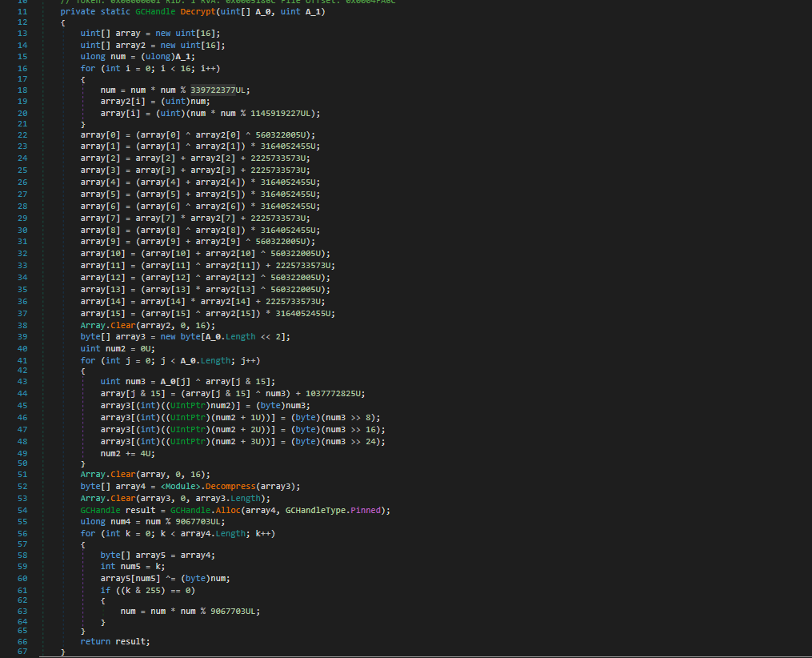The width and height of the screenshot is (812, 658).
Task: Click the 'array3' declaration on line 39
Action: click(x=130, y=336)
